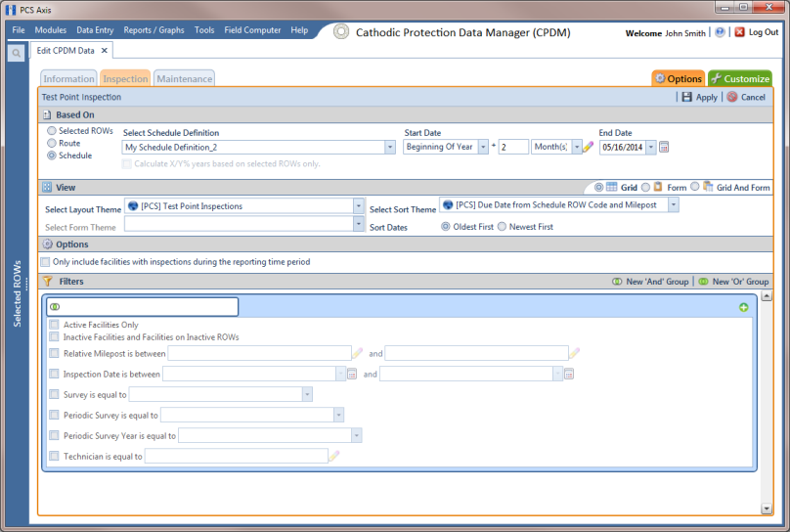Click the red Log Out icon
Image resolution: width=790 pixels, height=532 pixels.
pyautogui.click(x=739, y=32)
